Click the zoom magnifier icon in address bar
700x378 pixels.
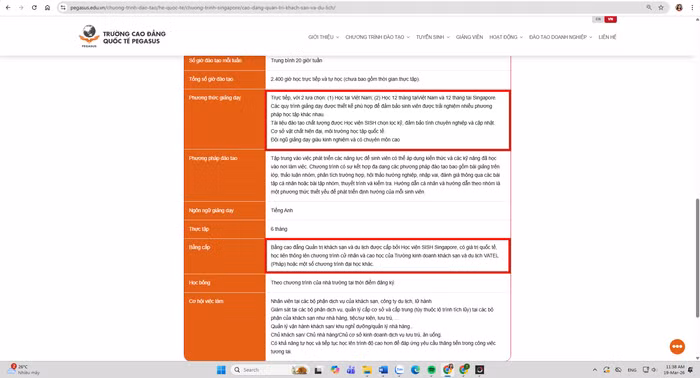click(649, 8)
